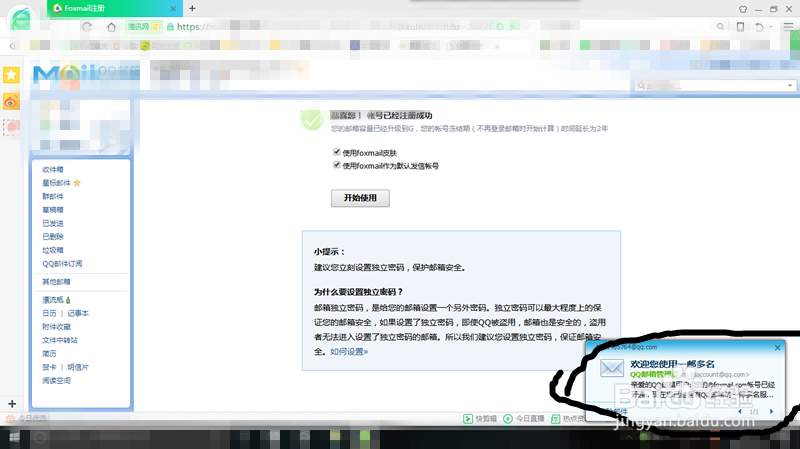Open 文件中转站 in sidebar
This screenshot has width=800, height=449.
tap(60, 340)
